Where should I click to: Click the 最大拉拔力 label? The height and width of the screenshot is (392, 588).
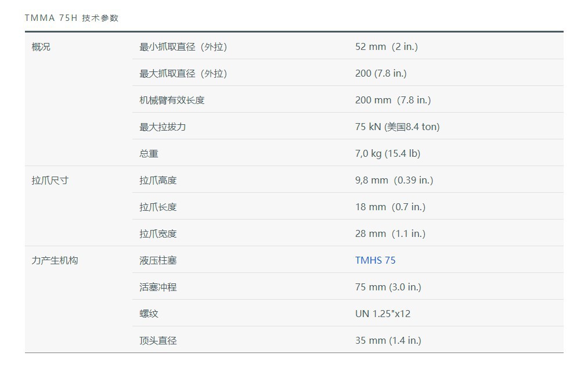[x=163, y=127]
